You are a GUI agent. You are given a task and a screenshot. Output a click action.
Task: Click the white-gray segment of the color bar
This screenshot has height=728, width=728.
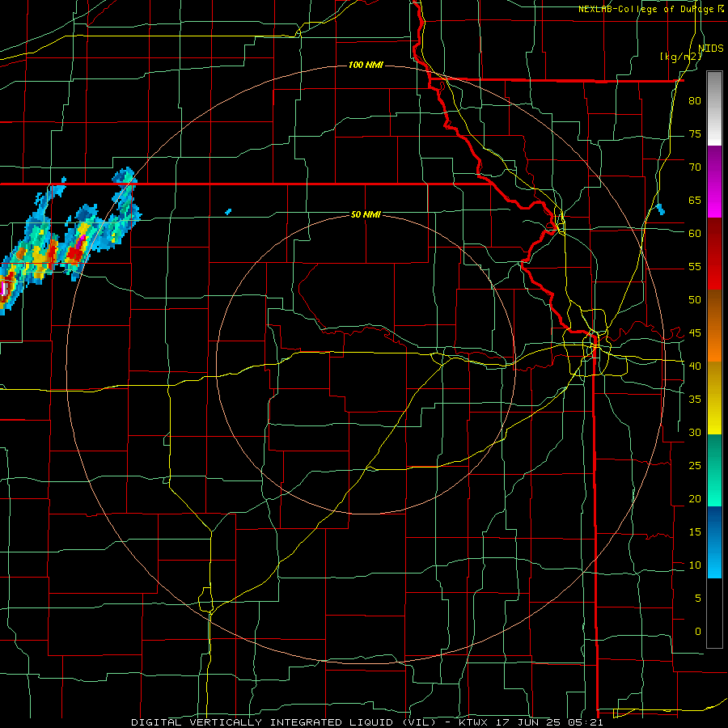pos(714,108)
